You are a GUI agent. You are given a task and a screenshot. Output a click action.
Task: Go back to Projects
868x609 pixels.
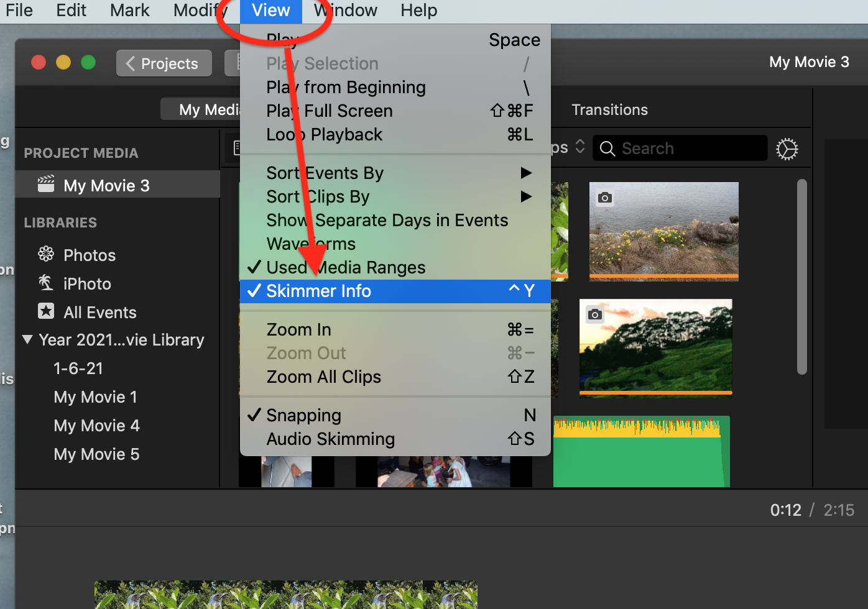coord(164,63)
